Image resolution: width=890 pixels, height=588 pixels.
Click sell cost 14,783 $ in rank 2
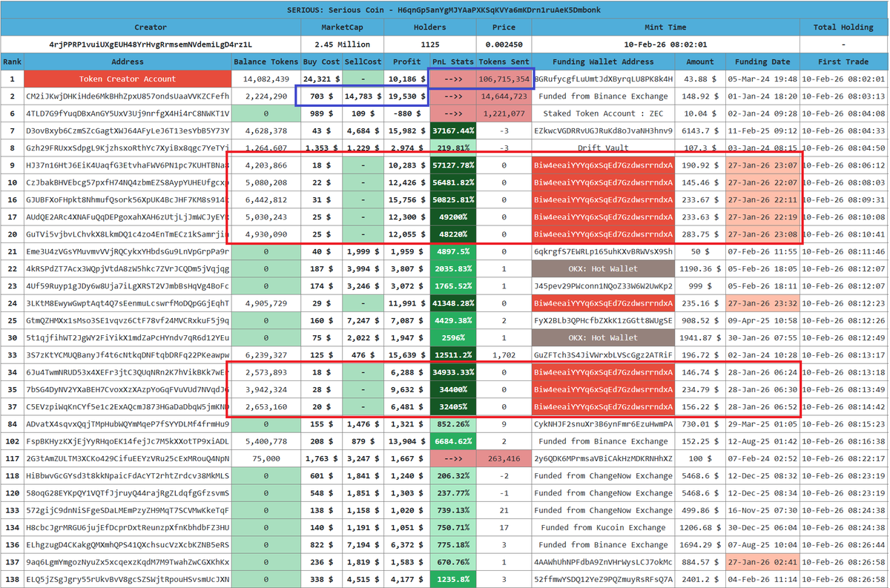click(363, 96)
